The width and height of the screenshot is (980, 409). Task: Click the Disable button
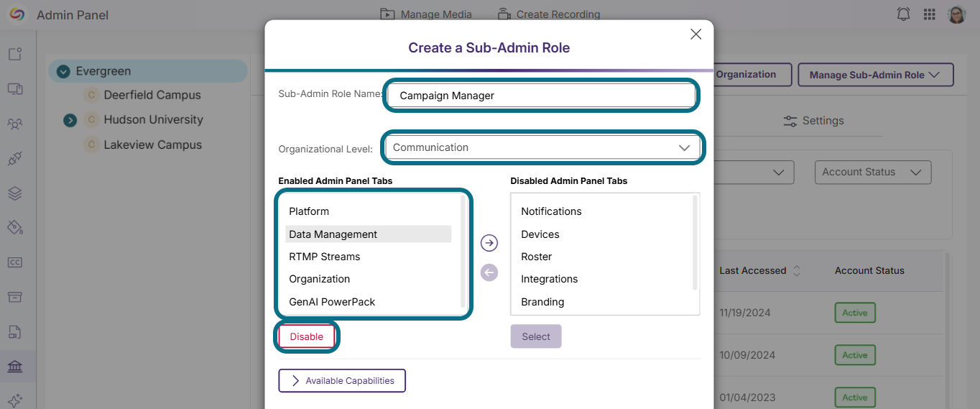pos(307,336)
